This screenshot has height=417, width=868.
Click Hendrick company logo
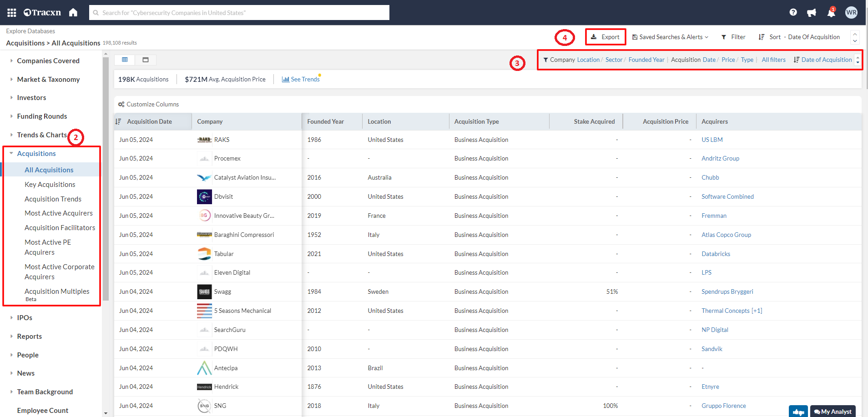[x=204, y=387]
